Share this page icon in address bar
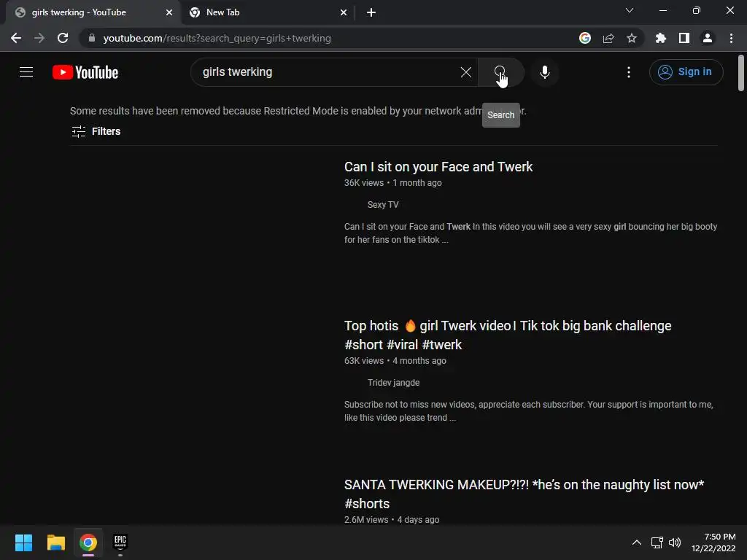The height and width of the screenshot is (560, 747). pos(608,38)
